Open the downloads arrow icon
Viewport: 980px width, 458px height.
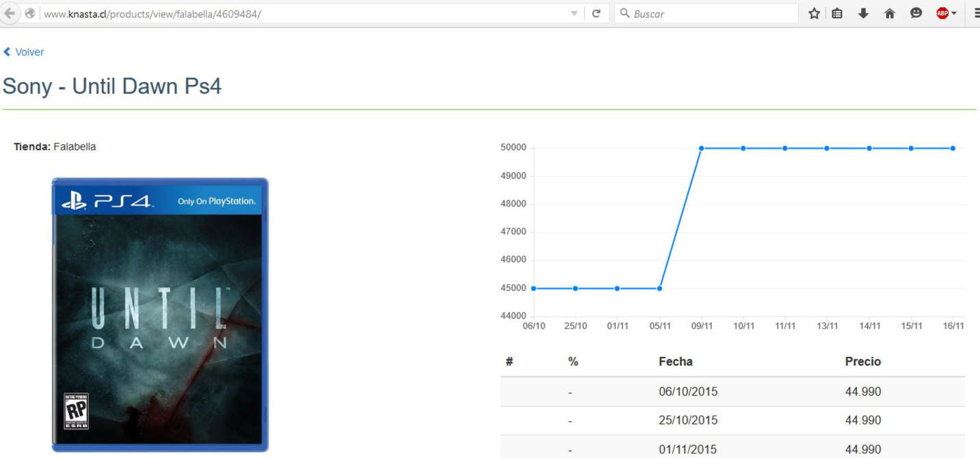click(x=863, y=14)
